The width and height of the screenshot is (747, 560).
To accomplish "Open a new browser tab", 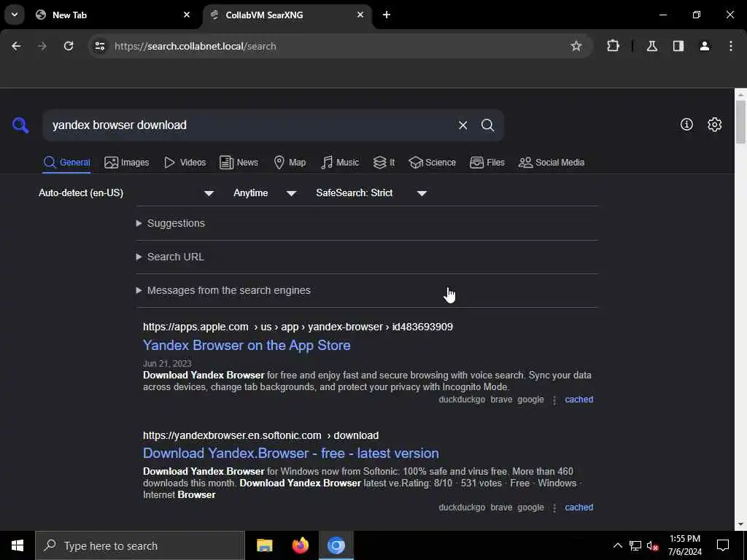I will [387, 15].
